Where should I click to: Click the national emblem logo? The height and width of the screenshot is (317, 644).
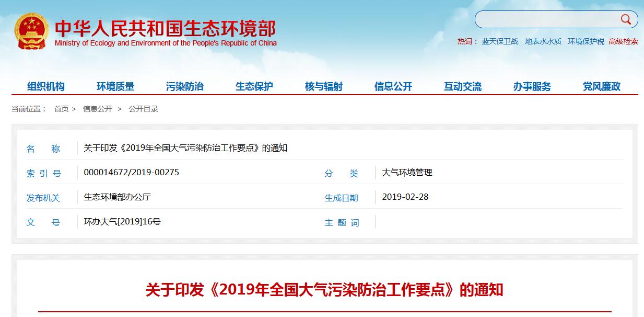click(31, 31)
